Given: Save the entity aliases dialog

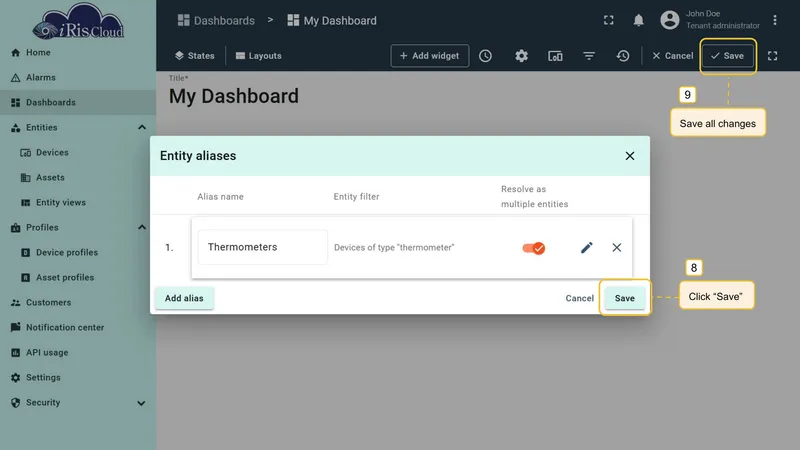Looking at the screenshot, I should tap(624, 298).
